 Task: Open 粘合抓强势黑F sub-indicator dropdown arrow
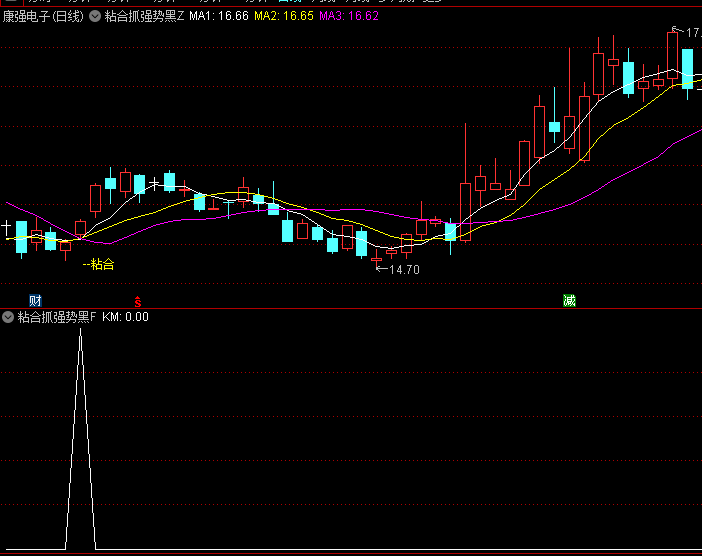point(9,317)
